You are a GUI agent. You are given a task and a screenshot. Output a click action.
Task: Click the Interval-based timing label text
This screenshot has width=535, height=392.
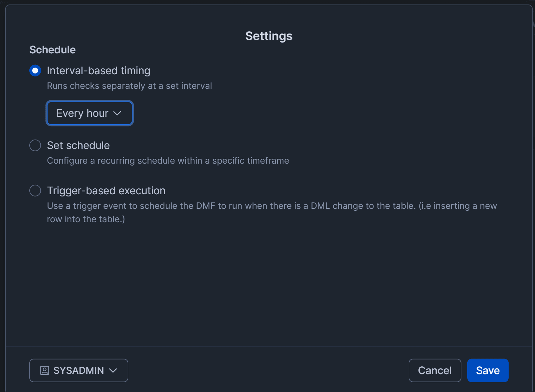98,71
